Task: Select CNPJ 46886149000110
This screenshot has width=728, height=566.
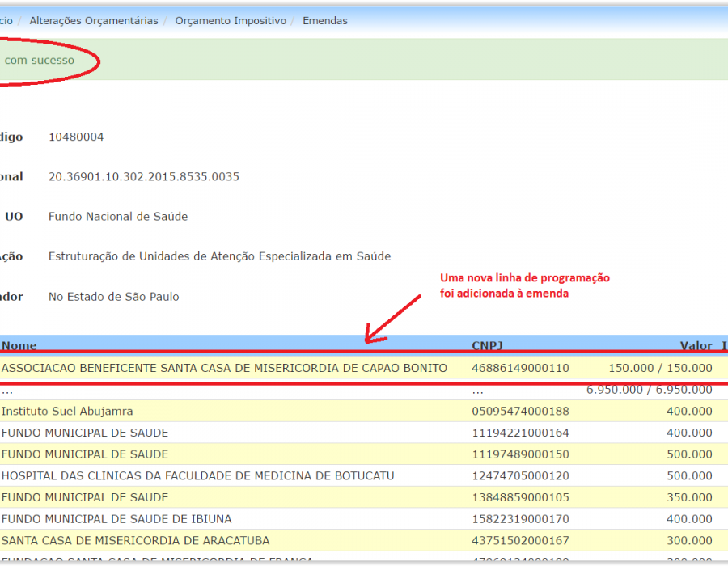Action: pos(520,368)
